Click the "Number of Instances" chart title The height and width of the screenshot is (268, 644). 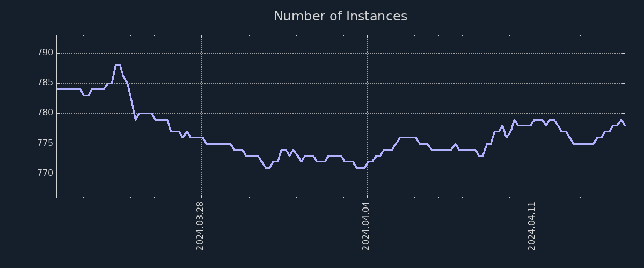click(x=340, y=16)
